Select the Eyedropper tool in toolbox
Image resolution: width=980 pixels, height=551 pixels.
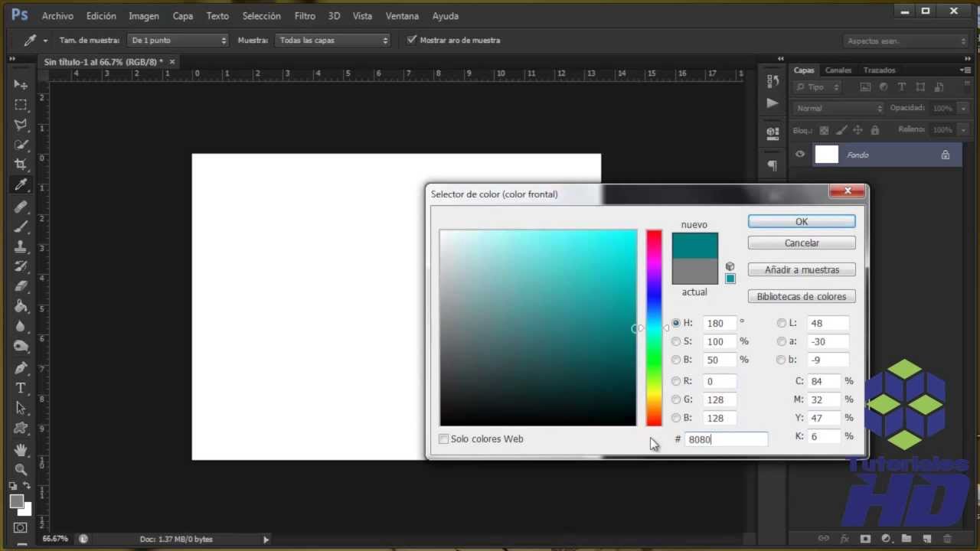click(21, 185)
